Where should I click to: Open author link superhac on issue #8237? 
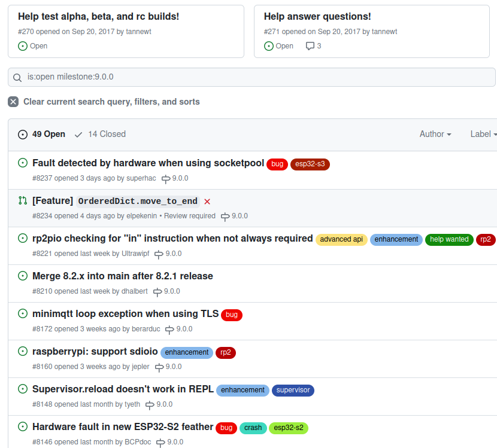pyautogui.click(x=141, y=178)
